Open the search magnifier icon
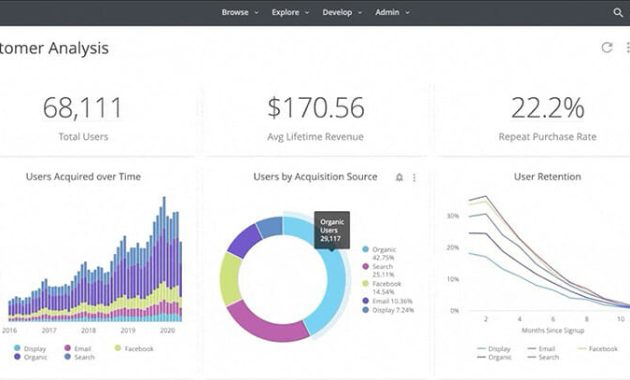Image resolution: width=630 pixels, height=380 pixels. coord(618,12)
